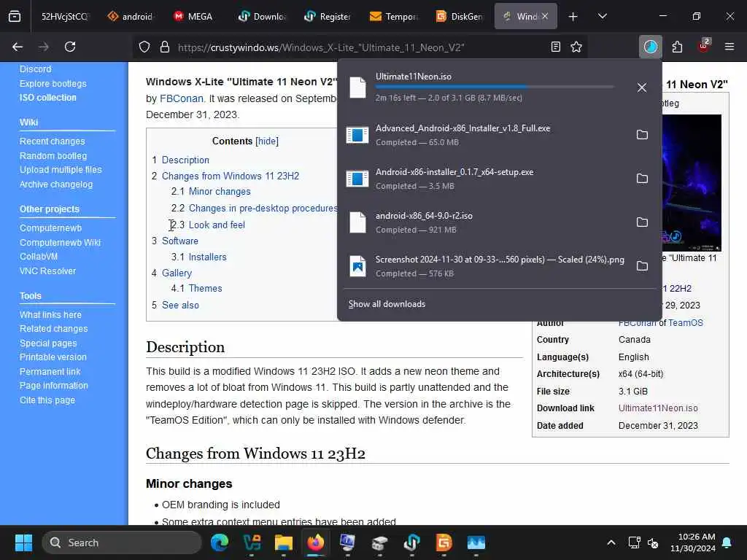This screenshot has height=560, width=747.
Task: Click the Ultimate11Neon.iso download progress bar
Action: pos(495,87)
